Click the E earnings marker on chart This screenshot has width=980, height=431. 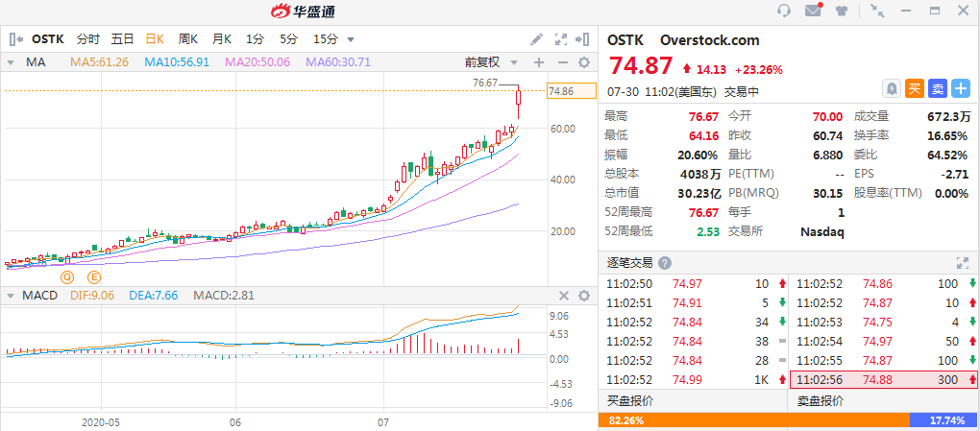click(x=94, y=276)
